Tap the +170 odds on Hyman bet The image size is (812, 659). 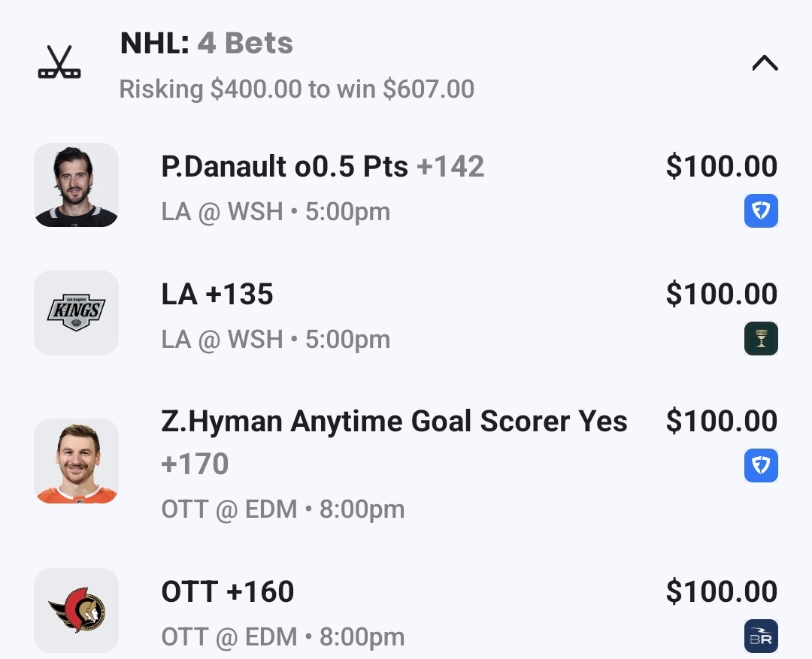(x=195, y=464)
